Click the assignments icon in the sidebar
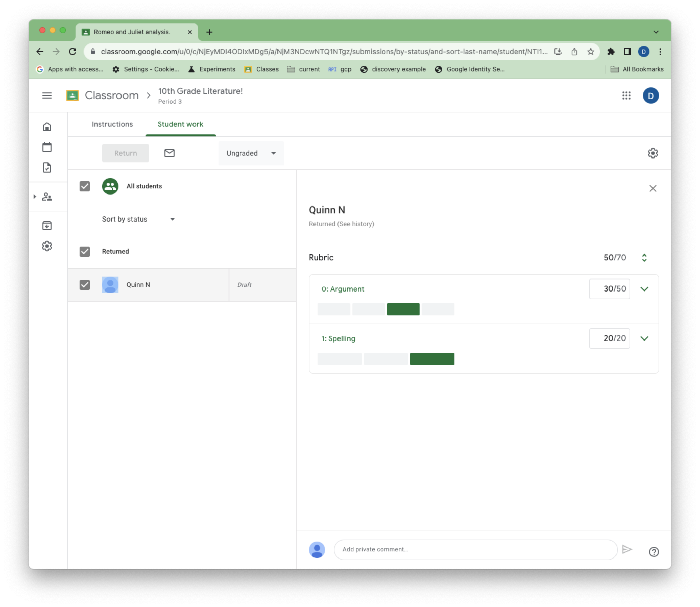Image resolution: width=700 pixels, height=607 pixels. click(x=47, y=167)
